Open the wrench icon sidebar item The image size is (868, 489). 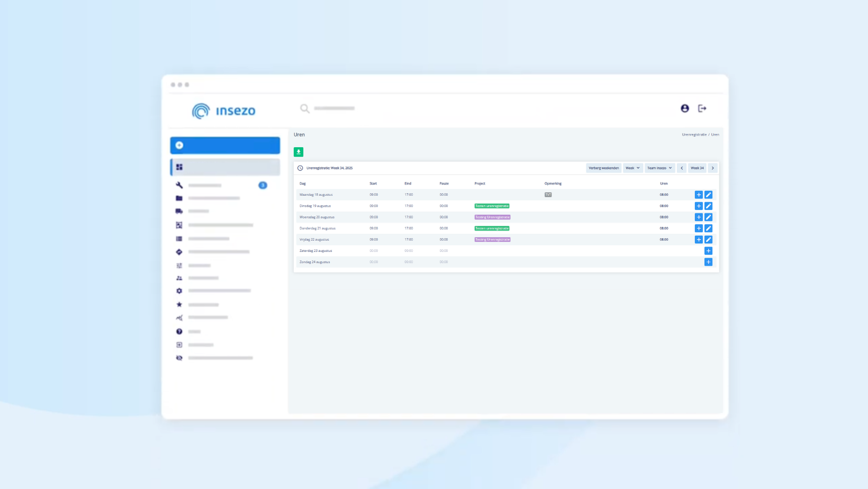pyautogui.click(x=179, y=185)
